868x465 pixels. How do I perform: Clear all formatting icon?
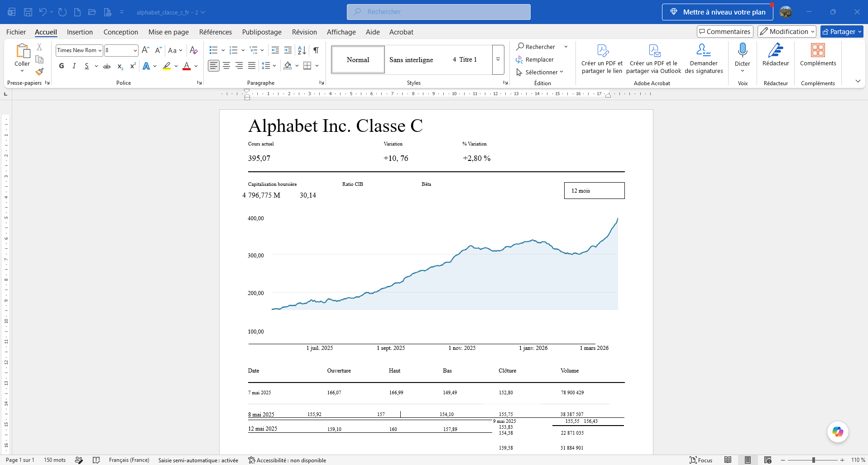click(194, 50)
